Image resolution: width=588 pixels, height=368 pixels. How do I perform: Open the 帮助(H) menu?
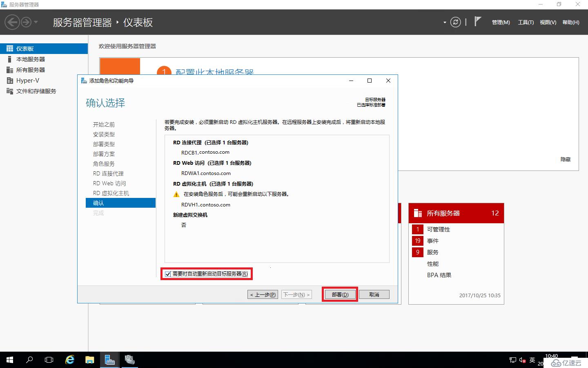[x=571, y=22]
